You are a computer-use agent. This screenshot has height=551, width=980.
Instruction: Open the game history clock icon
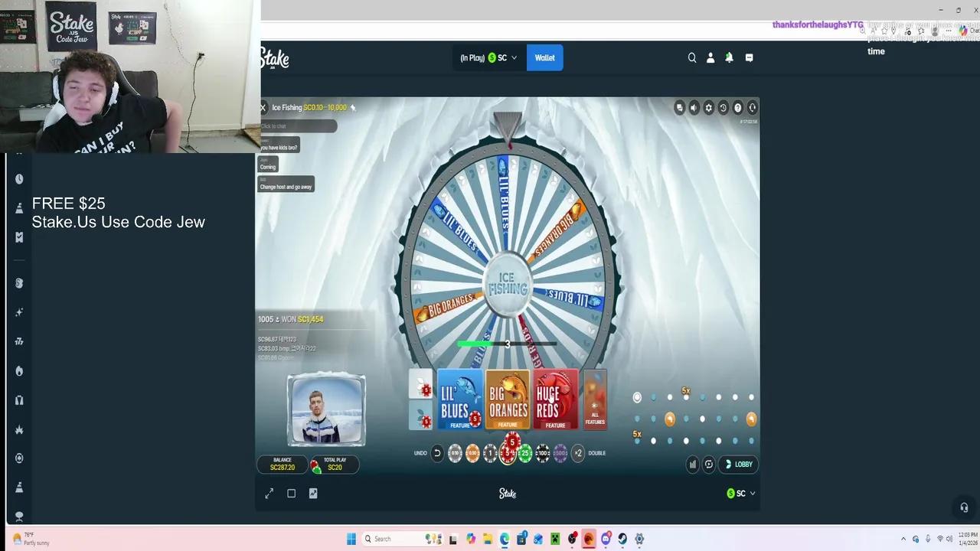pyautogui.click(x=723, y=108)
